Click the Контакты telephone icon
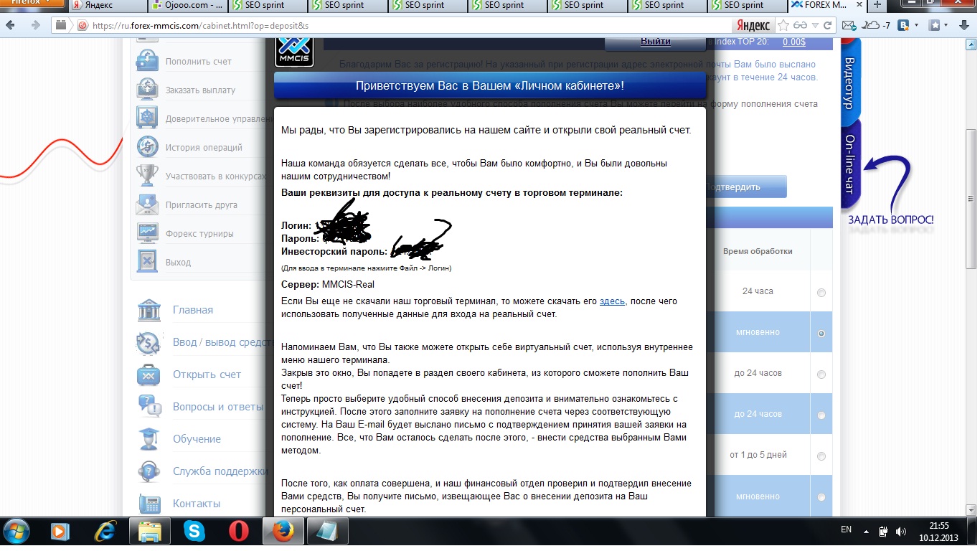The width and height of the screenshot is (980, 551). tap(149, 504)
